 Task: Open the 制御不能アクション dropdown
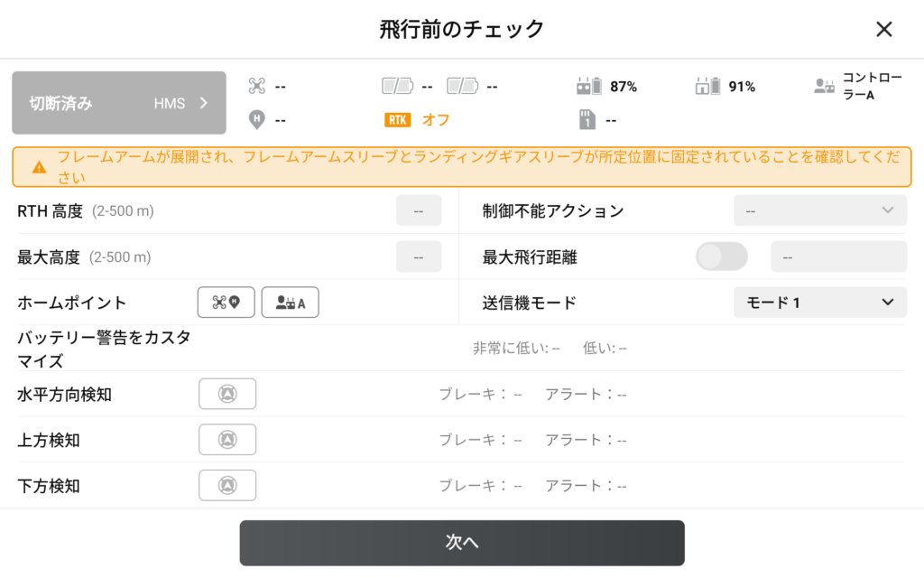tap(819, 210)
